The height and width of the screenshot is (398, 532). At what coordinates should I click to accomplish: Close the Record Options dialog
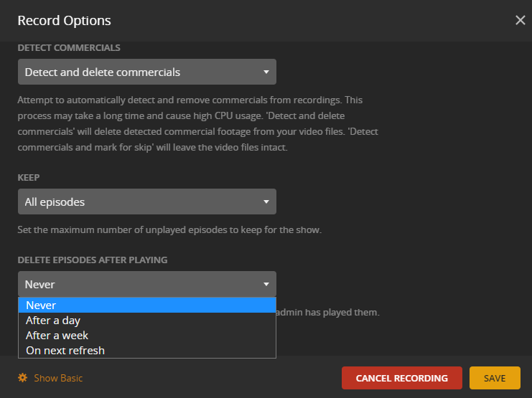(x=521, y=21)
